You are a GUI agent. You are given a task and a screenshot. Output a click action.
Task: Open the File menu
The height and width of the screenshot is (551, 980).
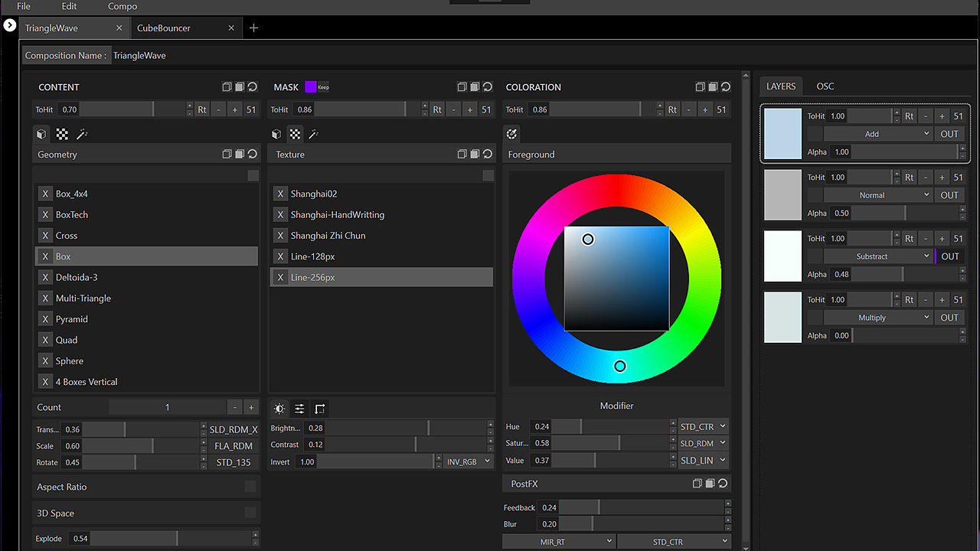[x=24, y=6]
